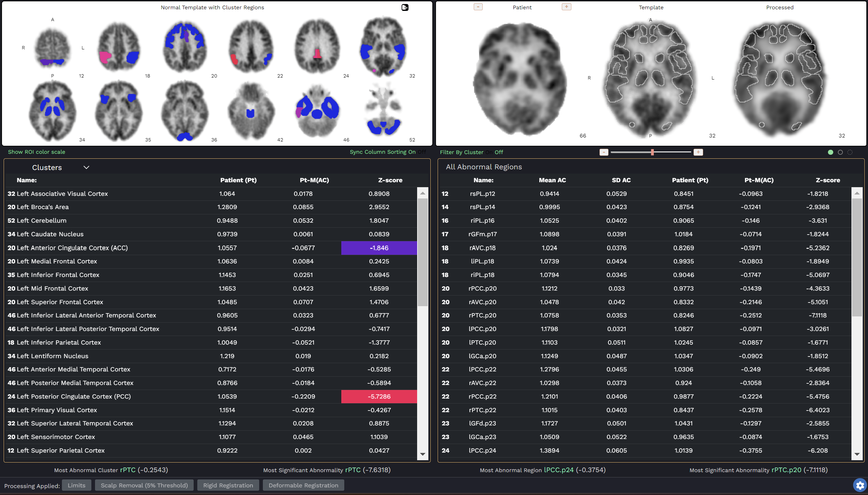Sort abnormal regions by SD AC column
The image size is (868, 495).
[x=621, y=180]
